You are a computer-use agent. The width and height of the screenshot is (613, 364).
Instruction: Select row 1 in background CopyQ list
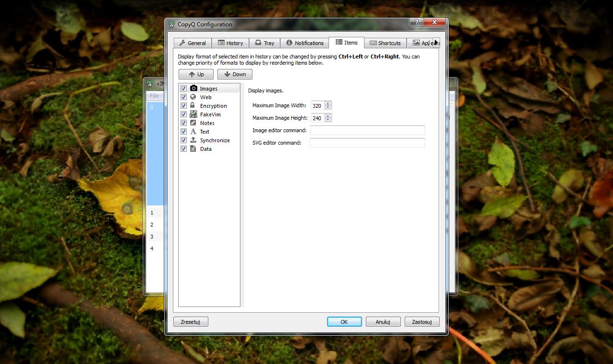pyautogui.click(x=155, y=213)
